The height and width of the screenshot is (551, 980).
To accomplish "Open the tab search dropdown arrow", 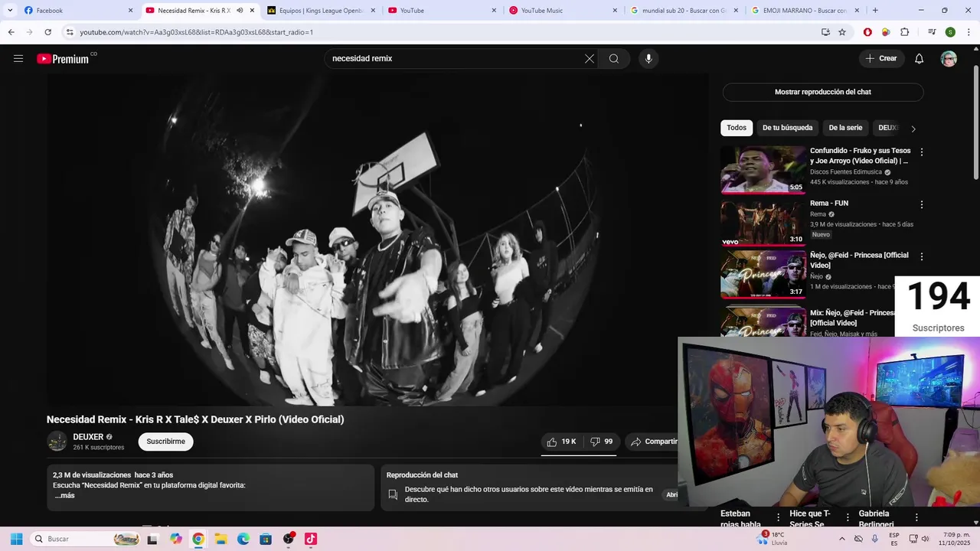I will [9, 11].
